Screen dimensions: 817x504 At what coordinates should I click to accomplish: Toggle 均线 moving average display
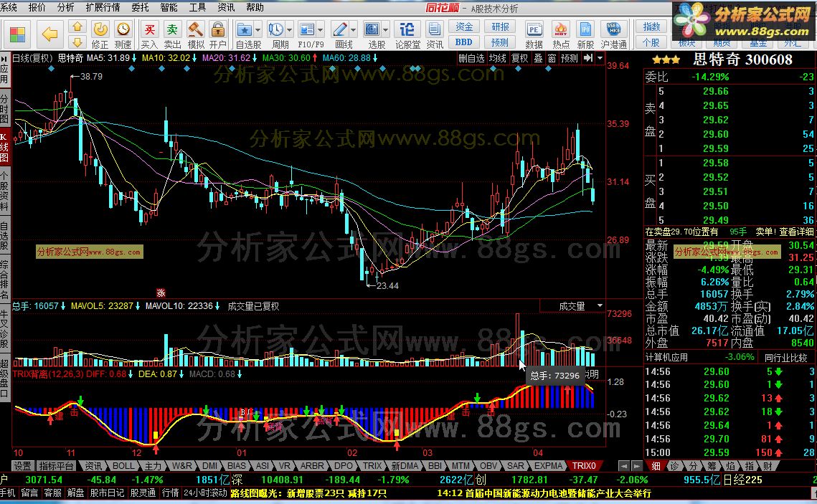pos(497,58)
